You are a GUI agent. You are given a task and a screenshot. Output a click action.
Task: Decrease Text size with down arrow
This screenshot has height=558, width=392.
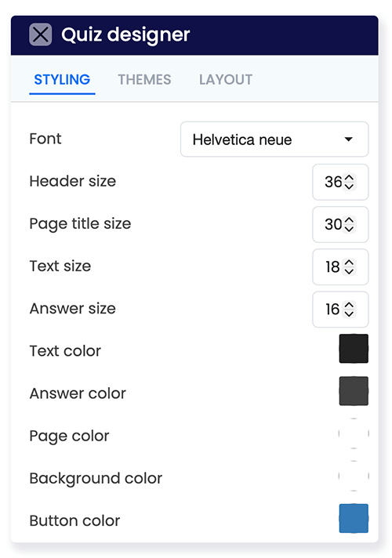pyautogui.click(x=350, y=271)
